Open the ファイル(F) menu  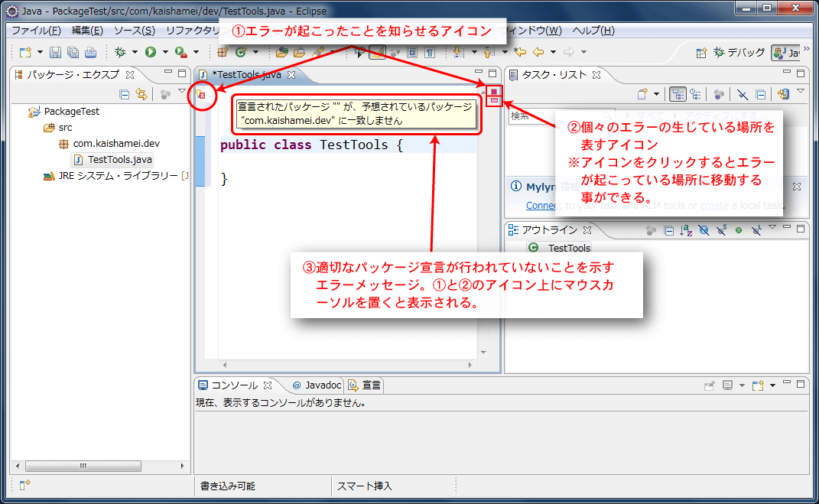[36, 31]
